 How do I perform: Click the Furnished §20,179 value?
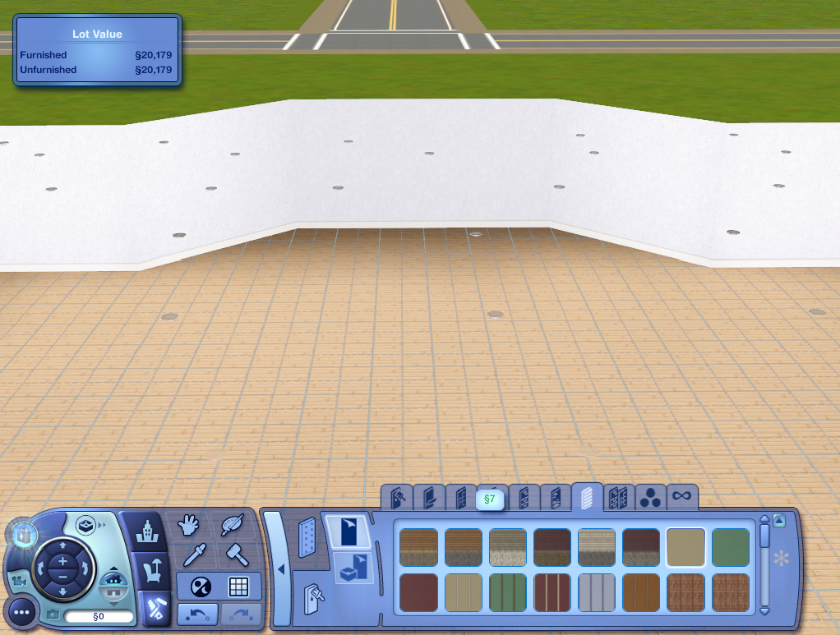(153, 54)
